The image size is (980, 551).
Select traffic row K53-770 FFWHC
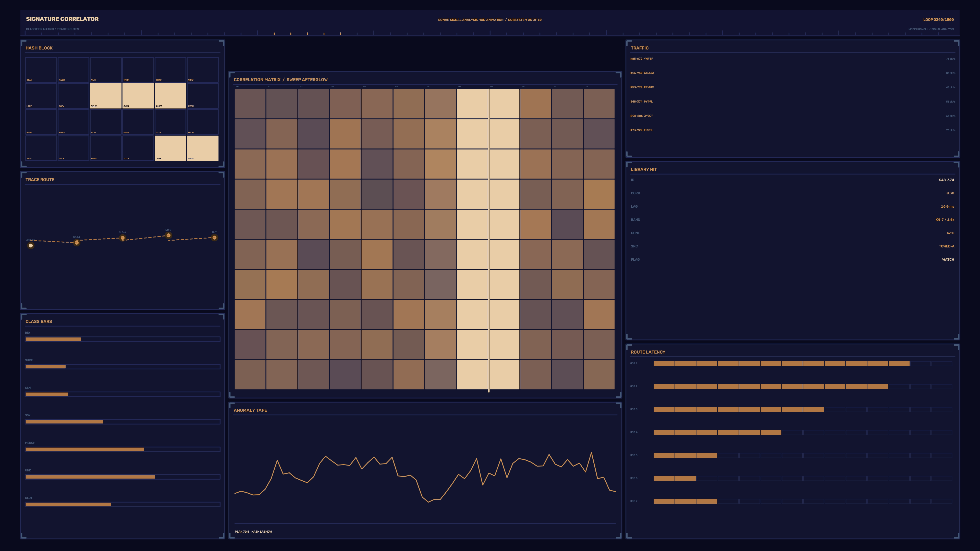coord(792,87)
